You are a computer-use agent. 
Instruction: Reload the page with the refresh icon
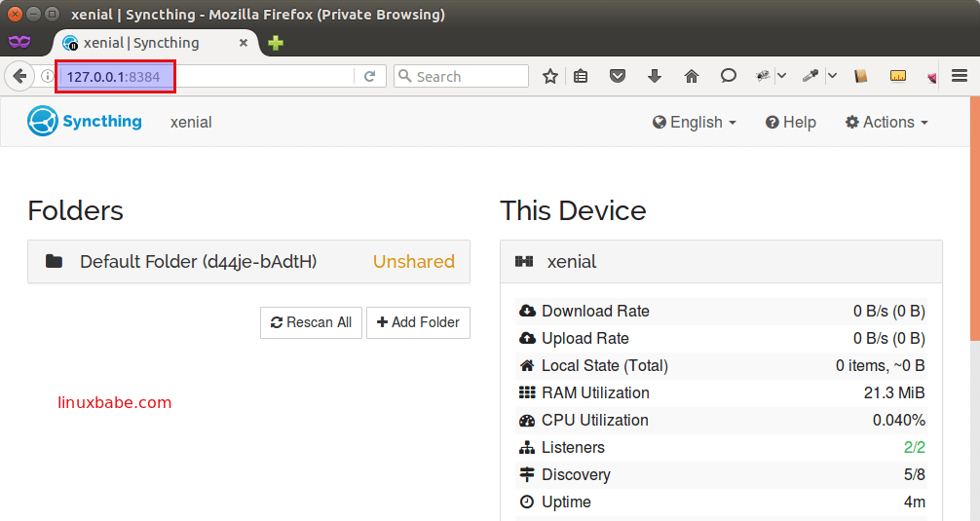(369, 76)
